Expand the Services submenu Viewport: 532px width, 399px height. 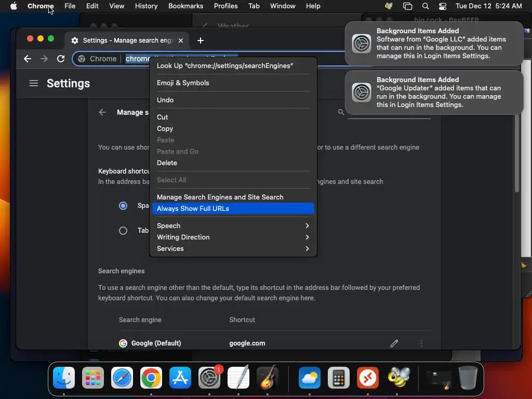pos(233,249)
